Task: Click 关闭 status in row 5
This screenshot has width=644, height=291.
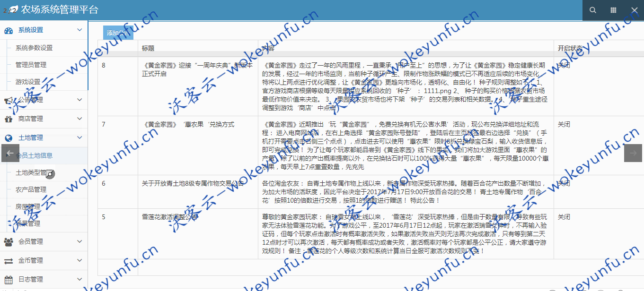Action: [564, 217]
